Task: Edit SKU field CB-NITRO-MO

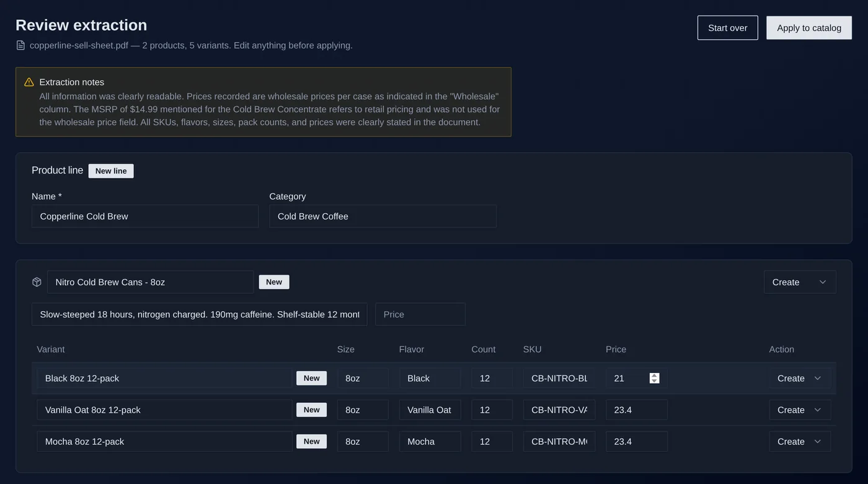Action: (559, 441)
